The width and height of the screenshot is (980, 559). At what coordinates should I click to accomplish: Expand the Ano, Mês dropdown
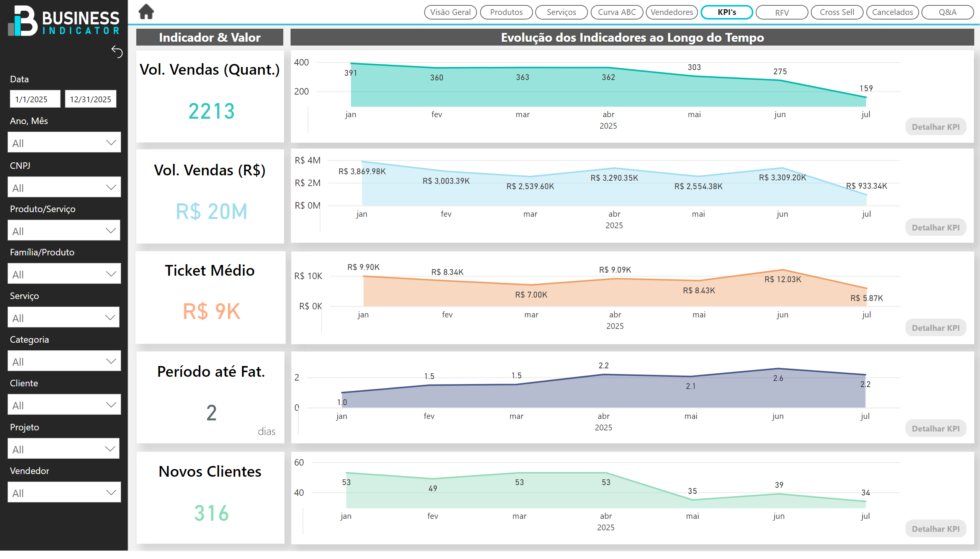pyautogui.click(x=64, y=143)
